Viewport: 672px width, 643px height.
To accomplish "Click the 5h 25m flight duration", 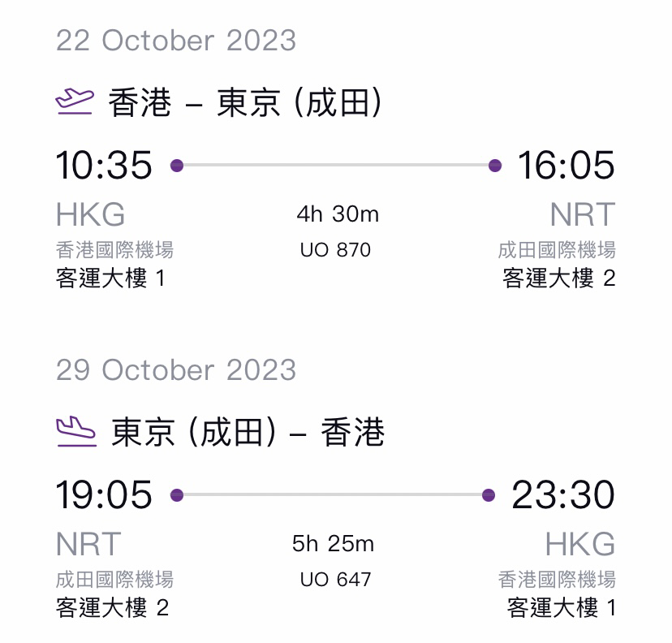I will click(333, 544).
